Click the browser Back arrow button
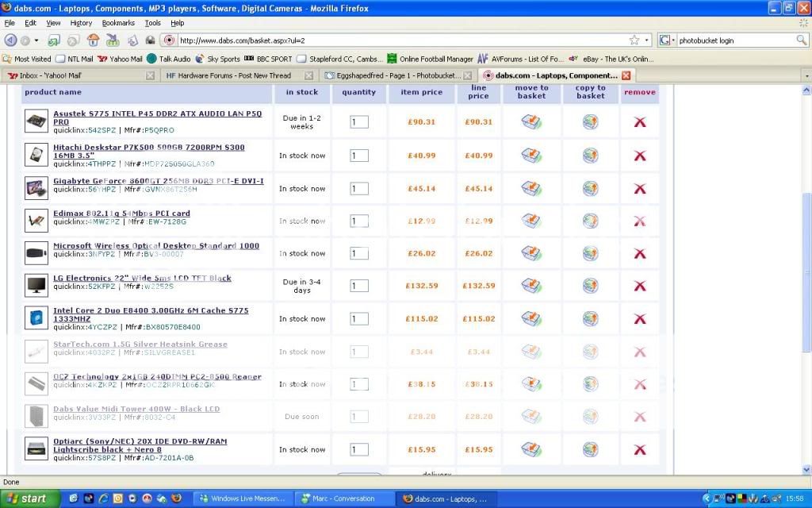 click(11, 40)
